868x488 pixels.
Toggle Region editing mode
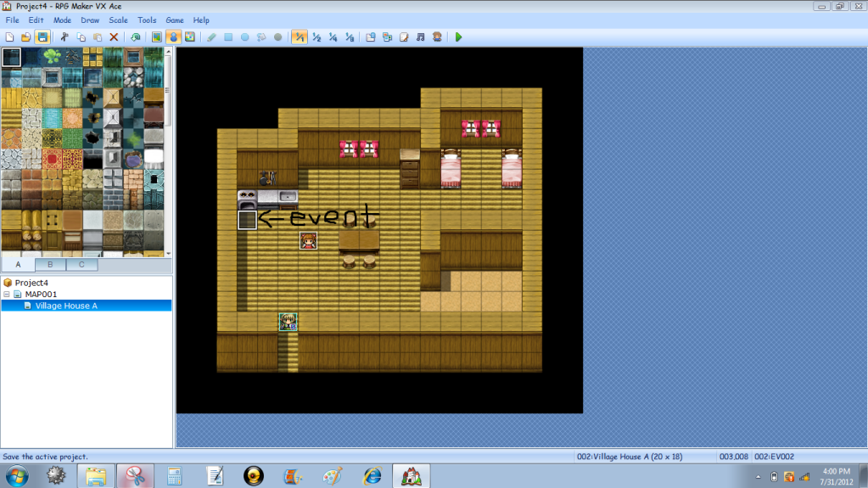[x=189, y=37]
